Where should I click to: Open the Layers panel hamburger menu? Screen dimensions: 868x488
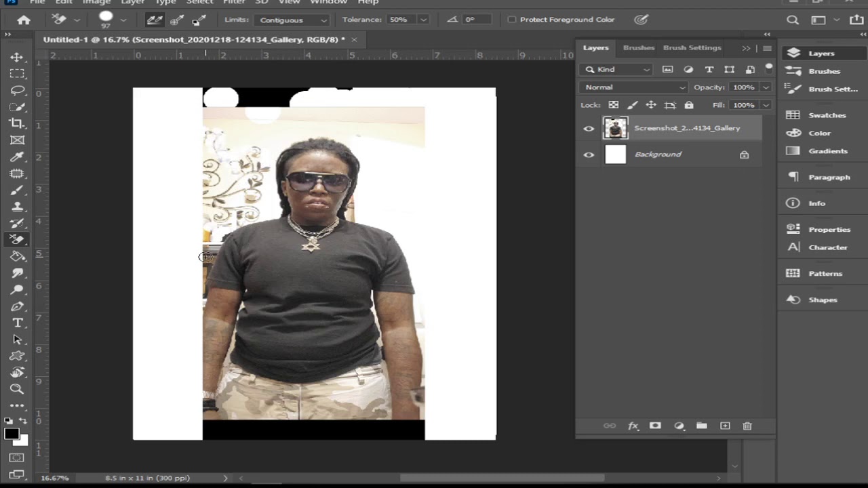(767, 48)
